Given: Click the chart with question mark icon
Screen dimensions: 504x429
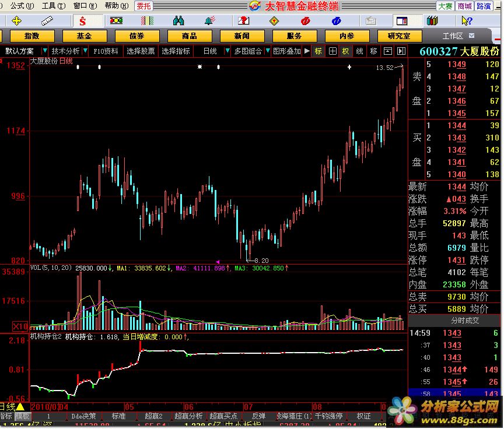Looking at the screenshot, I should 243,21.
